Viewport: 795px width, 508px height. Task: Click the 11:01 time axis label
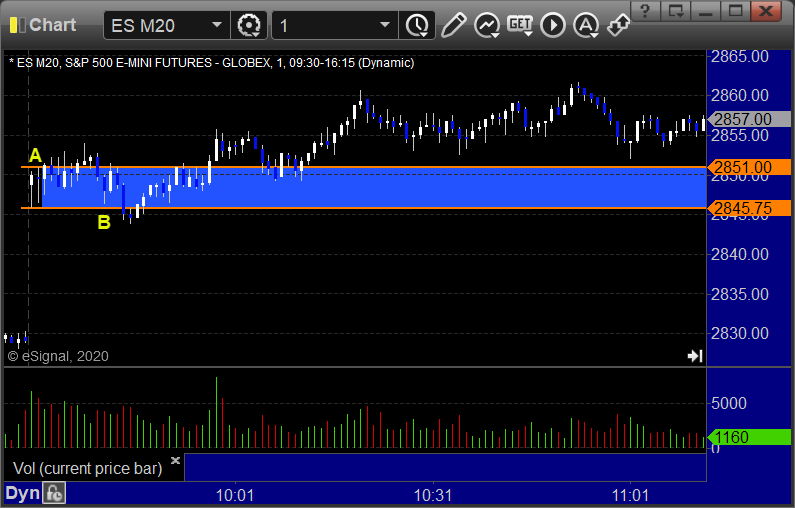click(x=630, y=495)
